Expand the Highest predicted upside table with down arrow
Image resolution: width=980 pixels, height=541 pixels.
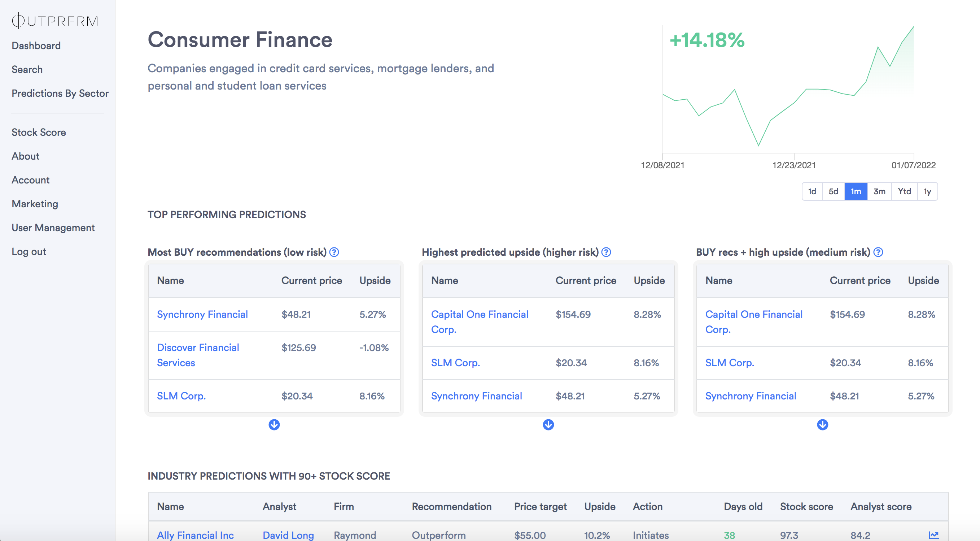click(548, 424)
